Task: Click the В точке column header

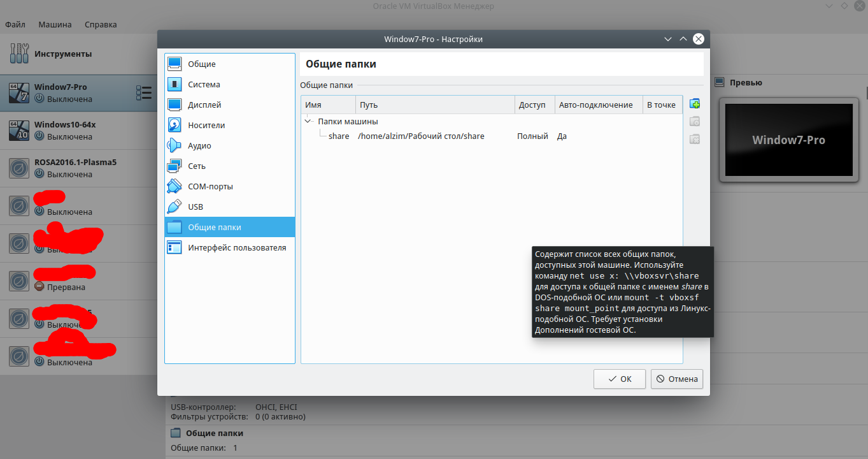Action: (x=662, y=105)
